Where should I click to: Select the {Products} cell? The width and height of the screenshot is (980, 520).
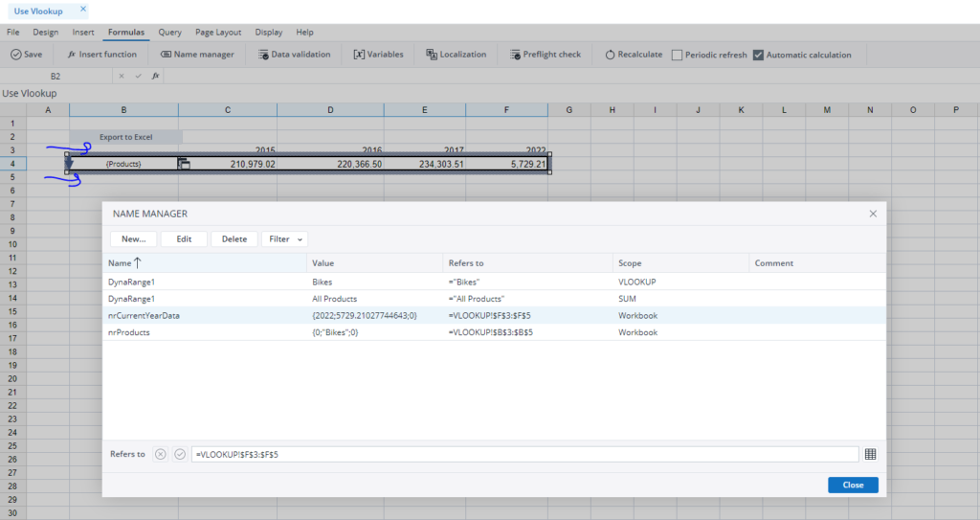coord(123,164)
